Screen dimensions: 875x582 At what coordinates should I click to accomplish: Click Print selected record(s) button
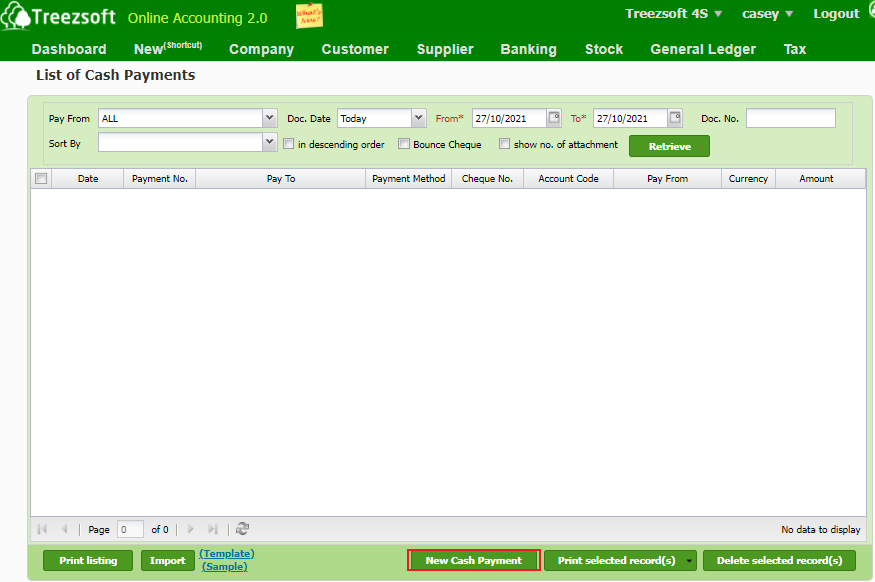pyautogui.click(x=616, y=560)
